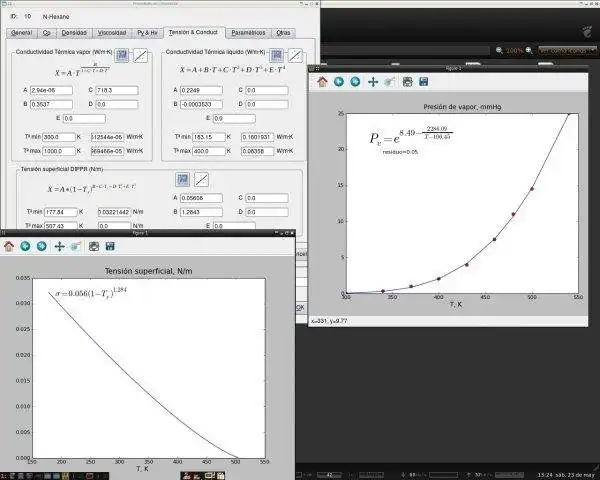Save the vapor pressure figure
The width and height of the screenshot is (600, 480).
click(423, 82)
